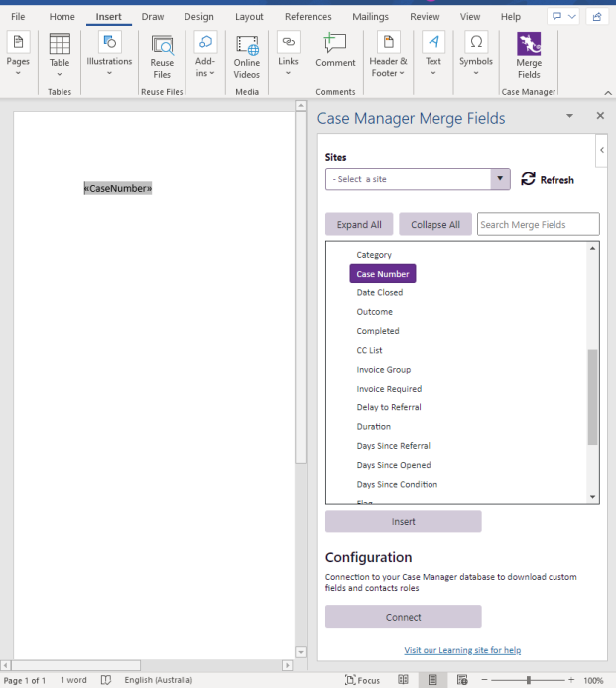Zoom out with the minus icon
The height and width of the screenshot is (688, 616).
(484, 680)
